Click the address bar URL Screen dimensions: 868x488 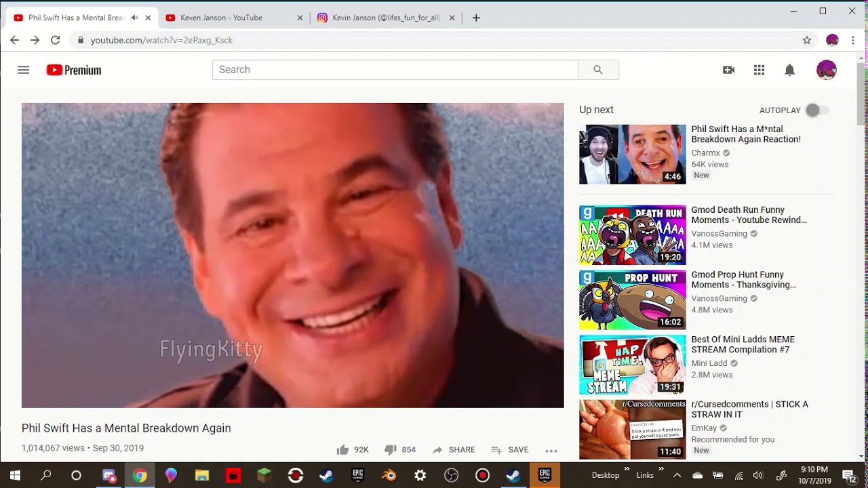coord(161,40)
